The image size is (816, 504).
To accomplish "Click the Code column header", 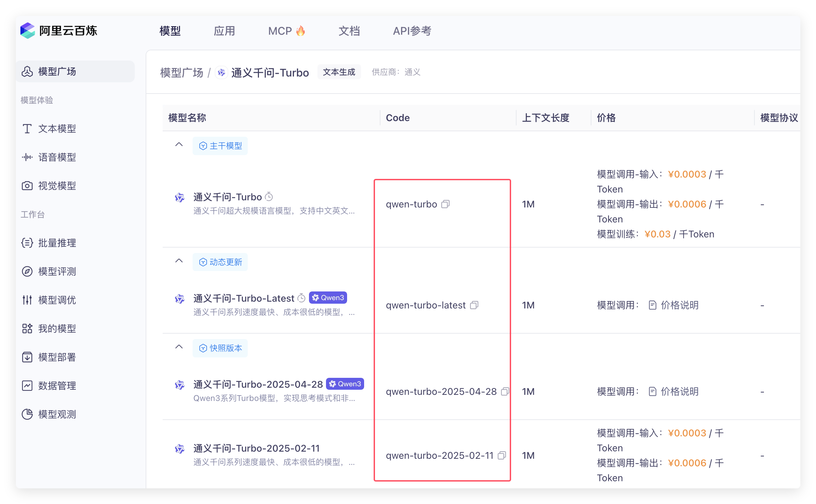I will 398,118.
